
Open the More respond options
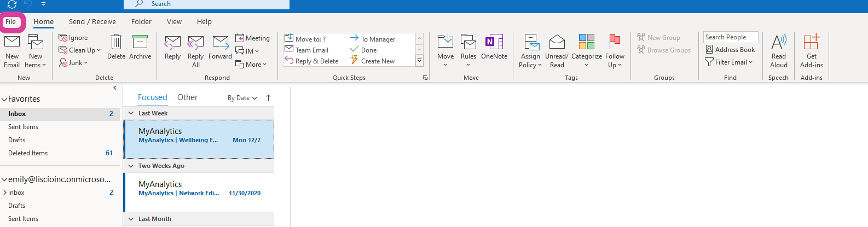click(251, 64)
